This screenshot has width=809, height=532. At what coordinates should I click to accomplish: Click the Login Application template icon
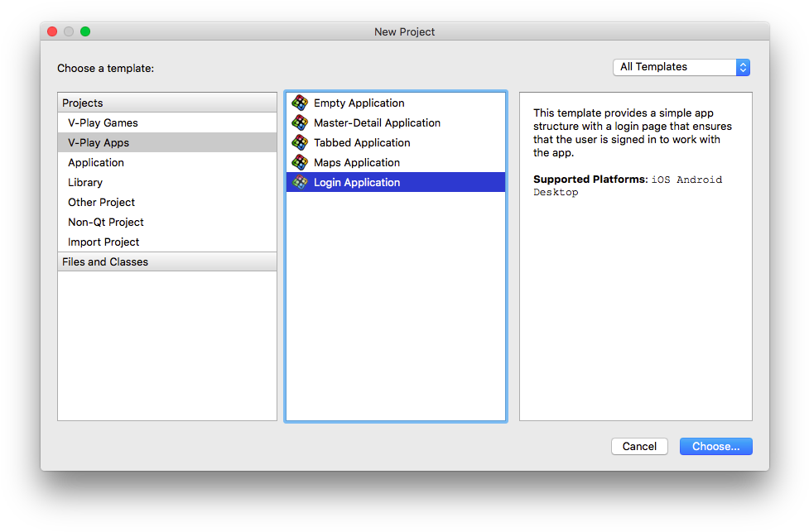click(300, 183)
